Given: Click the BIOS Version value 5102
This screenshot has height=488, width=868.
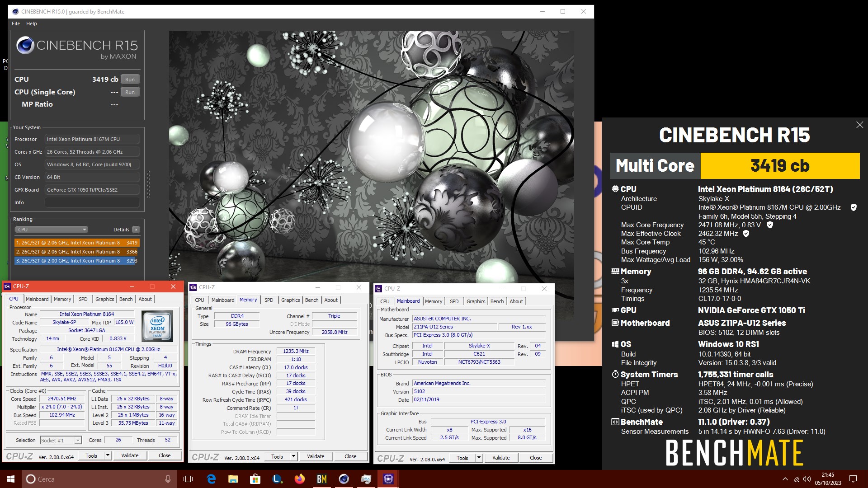Looking at the screenshot, I should pyautogui.click(x=479, y=391).
